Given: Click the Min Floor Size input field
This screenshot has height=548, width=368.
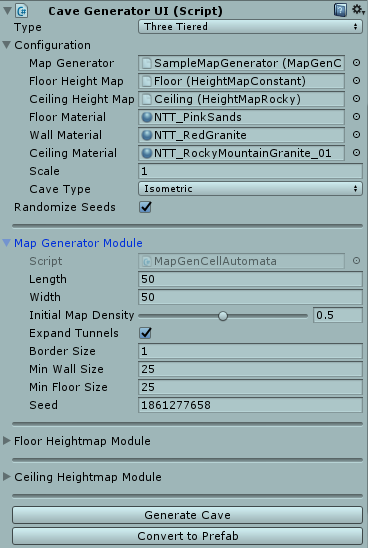Looking at the screenshot, I should pyautogui.click(x=250, y=387).
